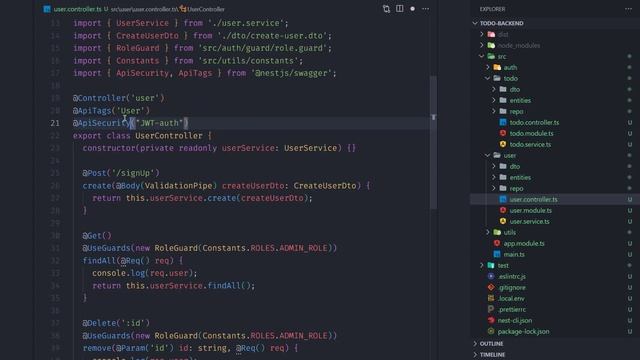Open the editor's more actions ellipsis
Viewport: 640px width, 360px height.
tap(425, 9)
